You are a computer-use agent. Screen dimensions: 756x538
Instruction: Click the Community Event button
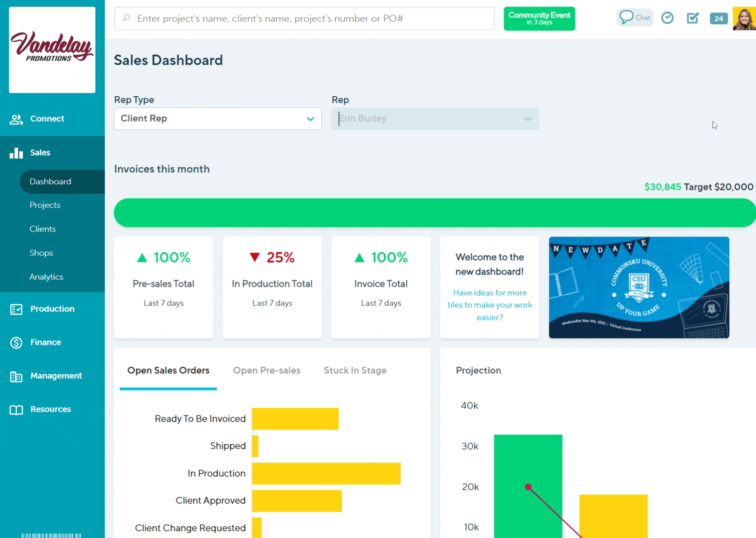539,19
